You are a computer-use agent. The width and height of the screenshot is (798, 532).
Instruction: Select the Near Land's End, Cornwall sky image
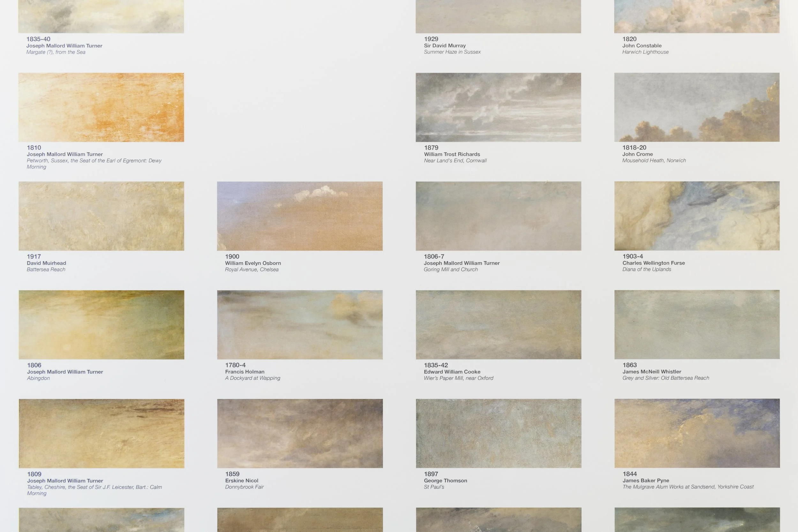[x=498, y=107]
